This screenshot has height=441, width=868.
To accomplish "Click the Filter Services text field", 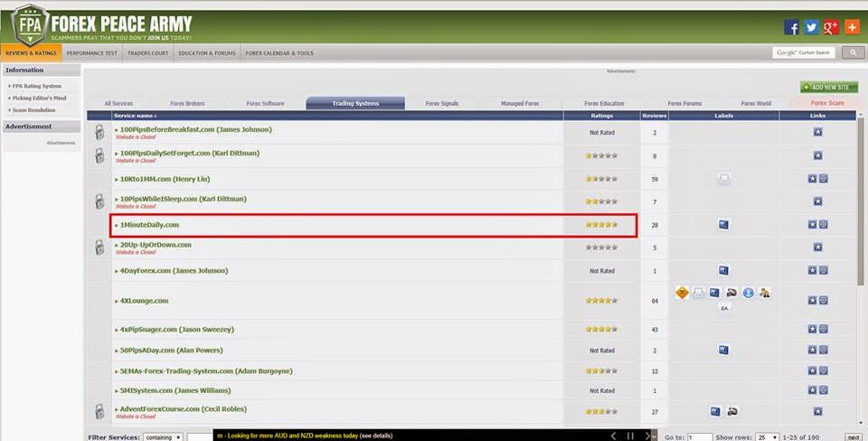I will 199,437.
